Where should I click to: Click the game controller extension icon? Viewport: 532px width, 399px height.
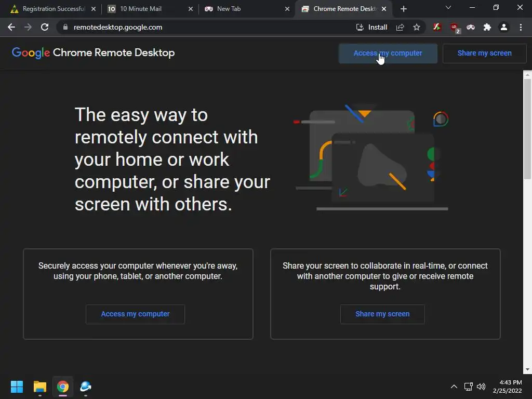tap(471, 27)
